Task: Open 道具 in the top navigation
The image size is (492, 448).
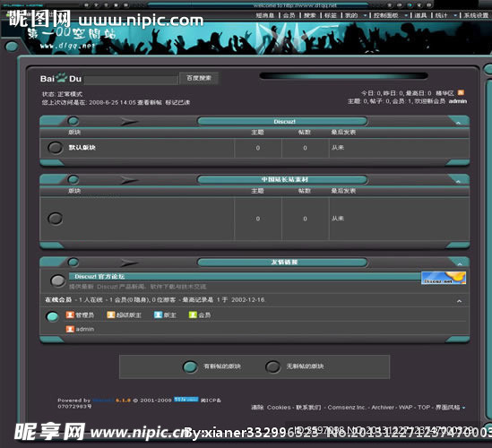Action: [x=420, y=15]
